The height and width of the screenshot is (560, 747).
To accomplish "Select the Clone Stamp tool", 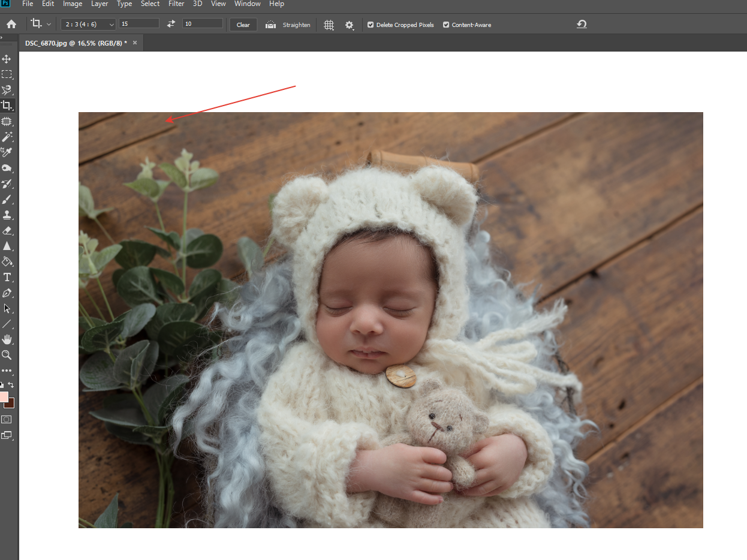I will coord(7,215).
